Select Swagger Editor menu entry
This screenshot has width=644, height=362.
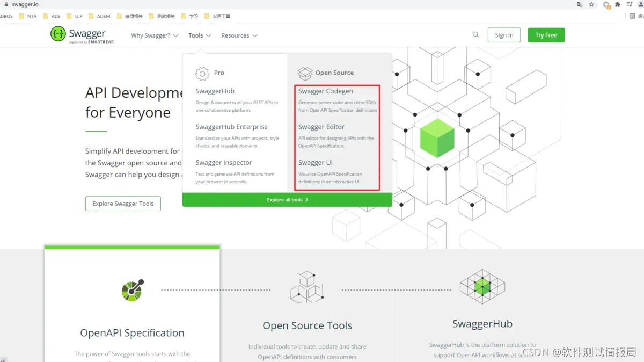321,127
